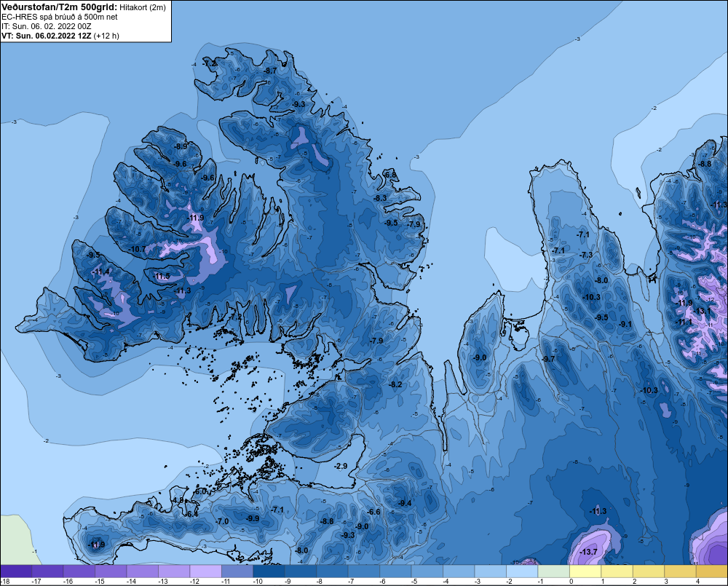Pick the pale green swatch between -1 and 0
Screen dimensions: 728x586
(553, 571)
